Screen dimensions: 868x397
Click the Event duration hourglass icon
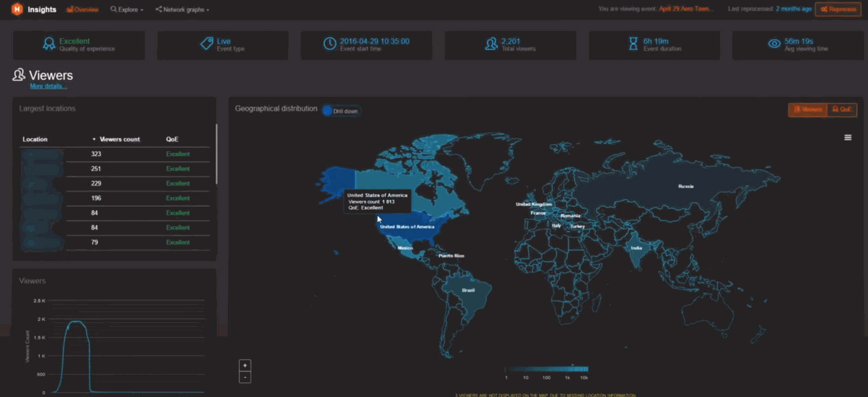[x=633, y=44]
